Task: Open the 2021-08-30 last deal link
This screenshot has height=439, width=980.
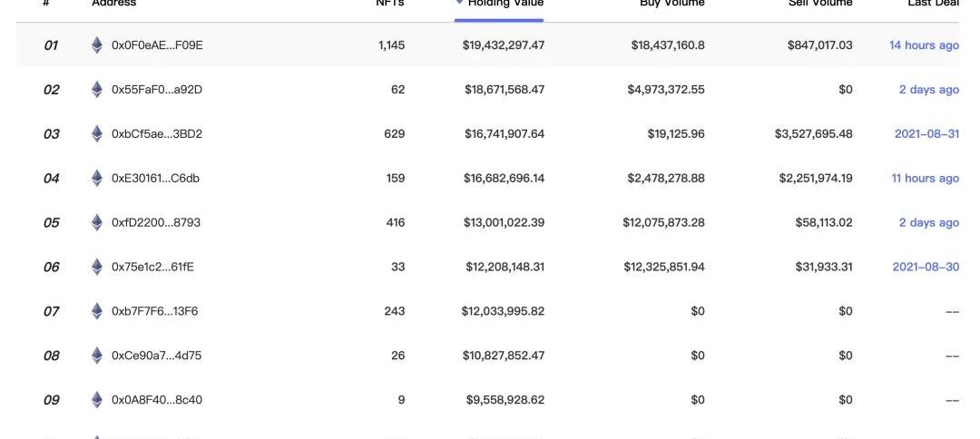Action: click(x=926, y=268)
